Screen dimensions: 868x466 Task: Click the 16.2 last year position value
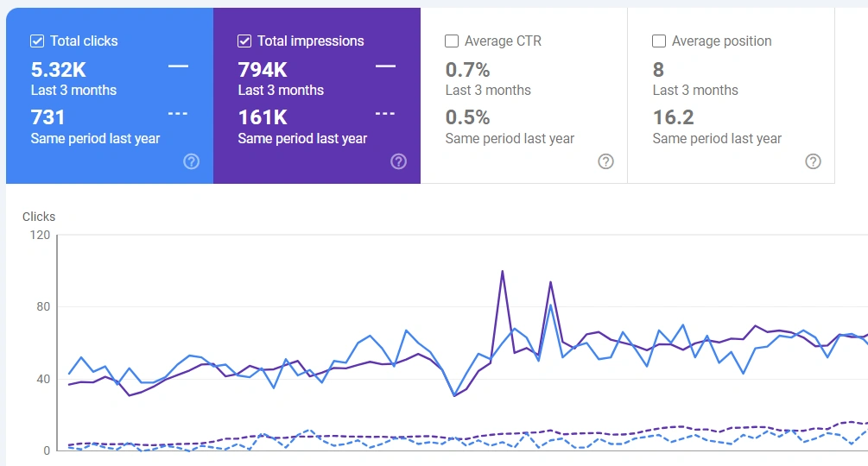pos(674,117)
